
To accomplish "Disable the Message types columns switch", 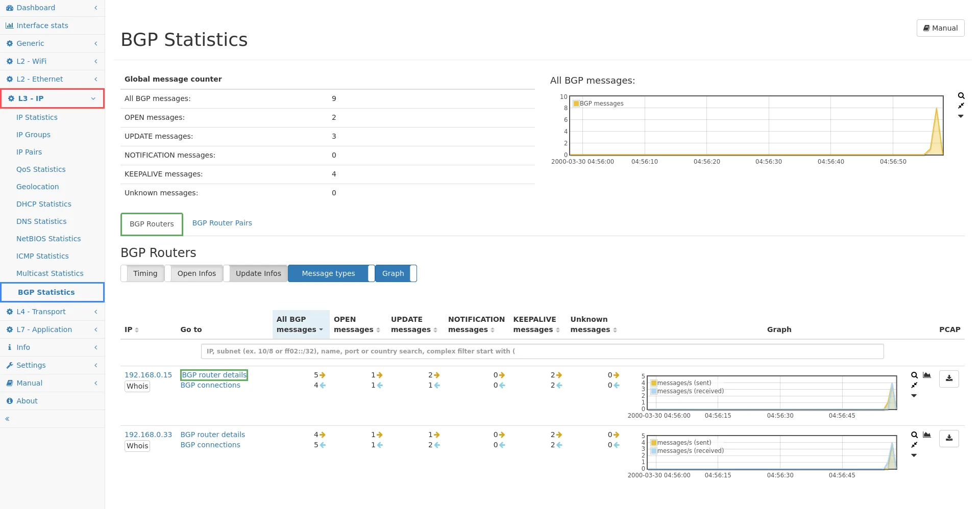I will tap(331, 273).
